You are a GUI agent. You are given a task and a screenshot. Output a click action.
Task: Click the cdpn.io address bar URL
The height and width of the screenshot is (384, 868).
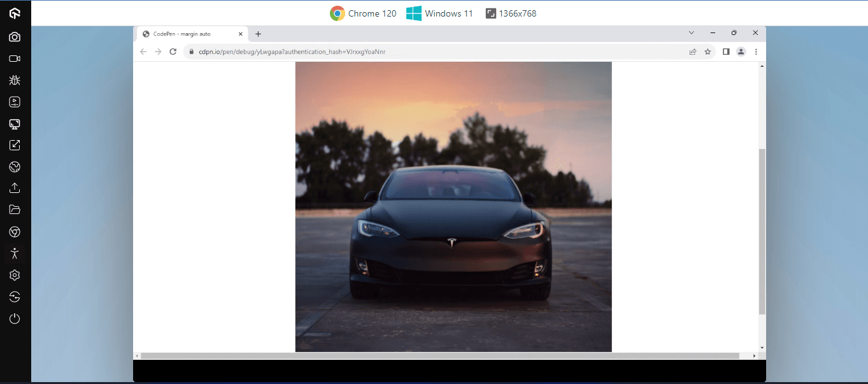pyautogui.click(x=292, y=52)
